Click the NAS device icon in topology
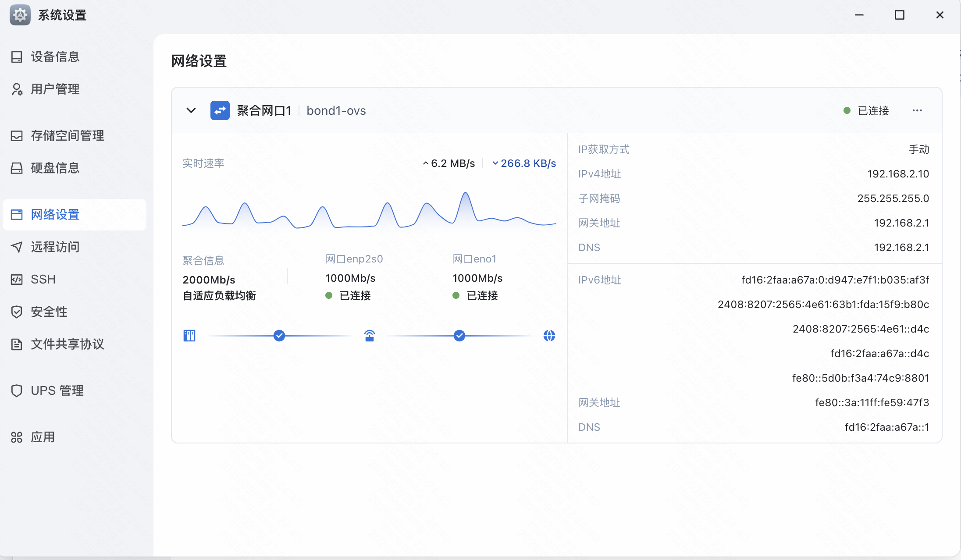Screen dimensions: 961x560 click(189, 336)
